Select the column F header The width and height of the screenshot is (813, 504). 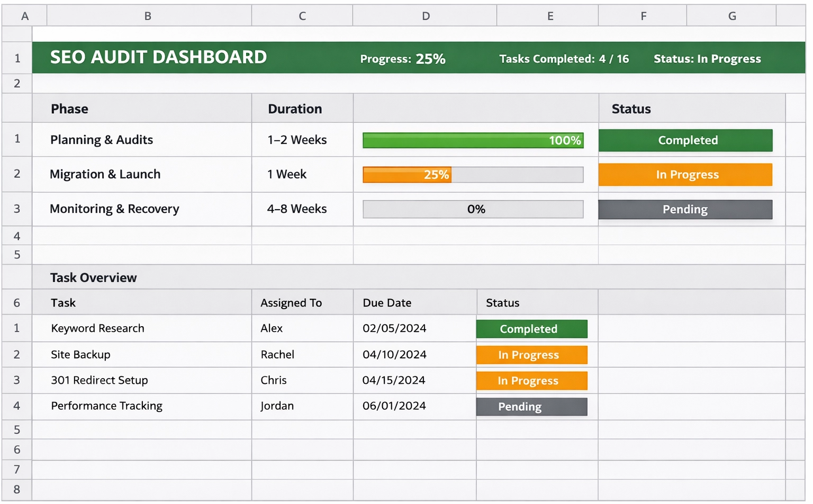coord(643,16)
